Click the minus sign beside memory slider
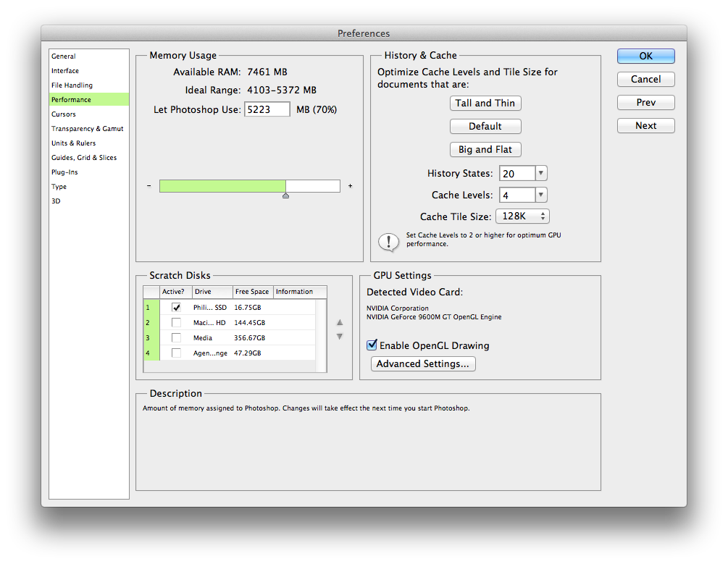 (x=149, y=185)
